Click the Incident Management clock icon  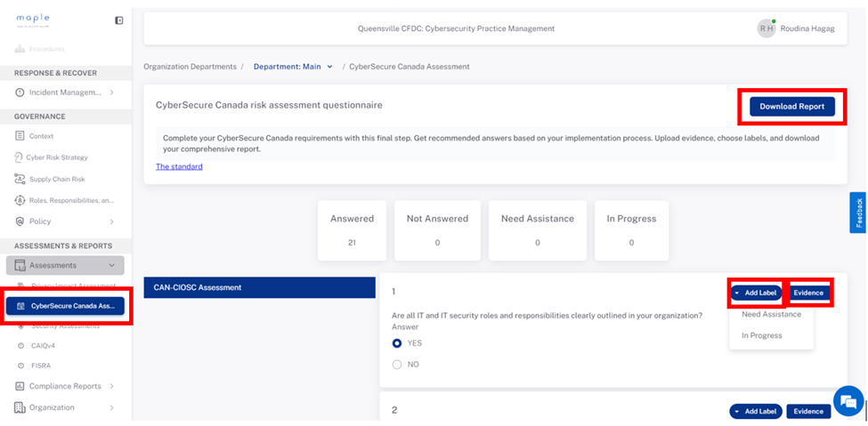click(20, 92)
